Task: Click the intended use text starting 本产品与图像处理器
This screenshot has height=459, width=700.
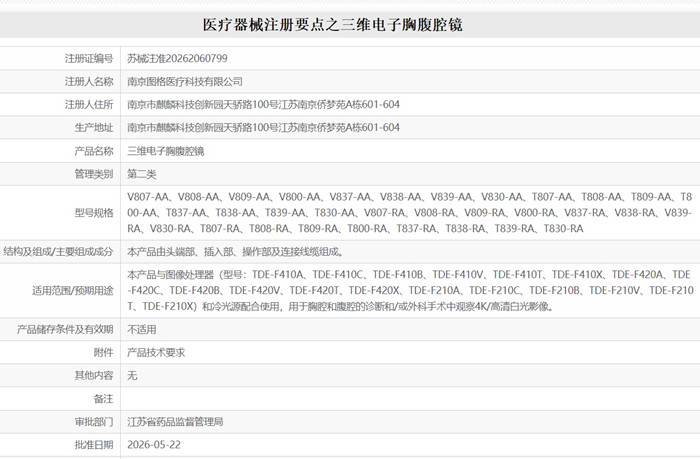Action: (x=410, y=291)
